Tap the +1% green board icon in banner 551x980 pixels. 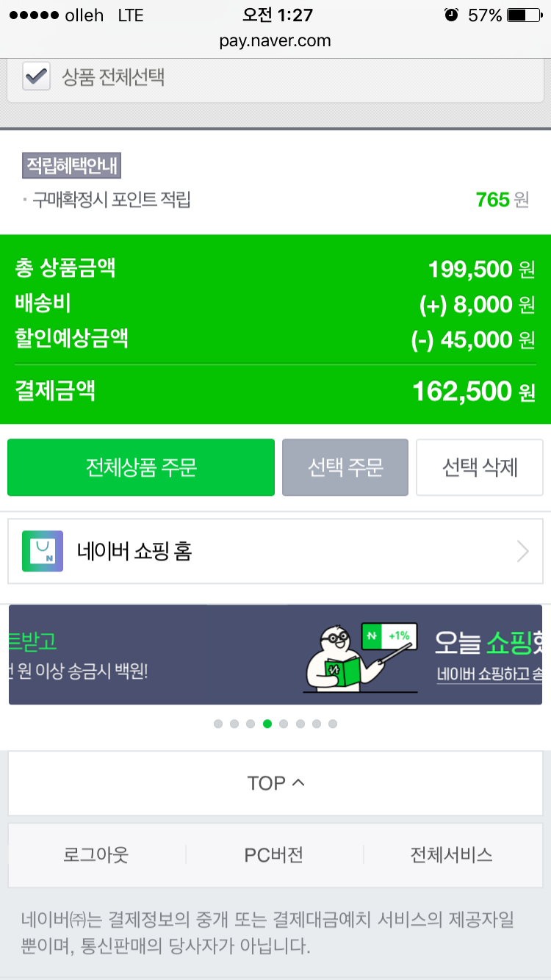(389, 636)
